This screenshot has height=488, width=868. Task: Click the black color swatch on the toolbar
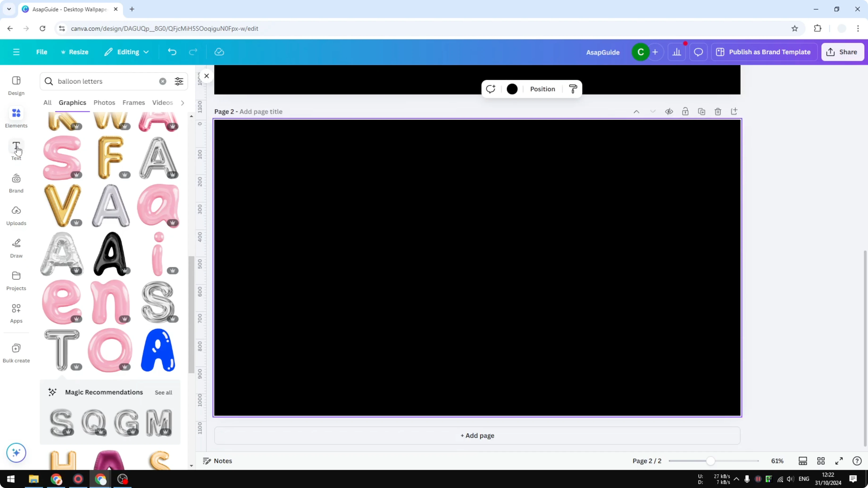pos(512,89)
